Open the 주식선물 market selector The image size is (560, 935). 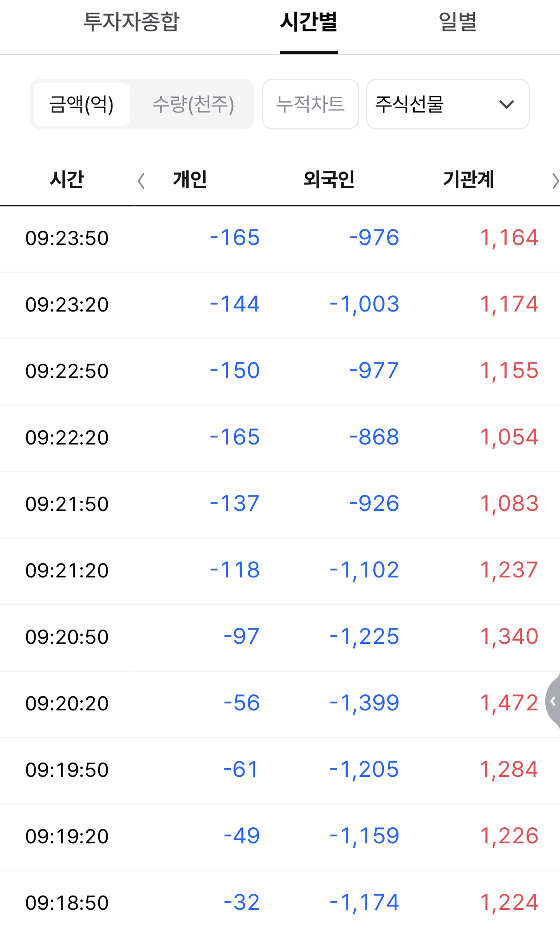tap(448, 104)
